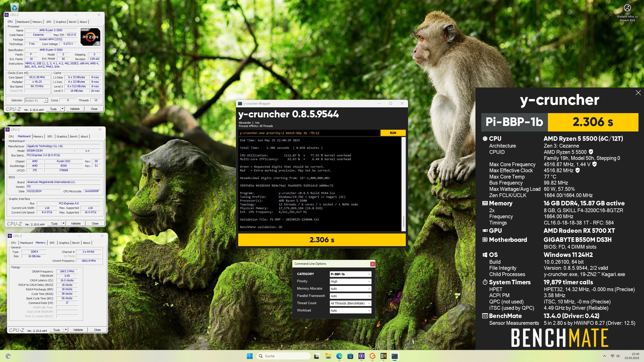This screenshot has height=362, width=644.
Task: Open About tab in Mainboard CPU-Z window
Action: point(84,137)
